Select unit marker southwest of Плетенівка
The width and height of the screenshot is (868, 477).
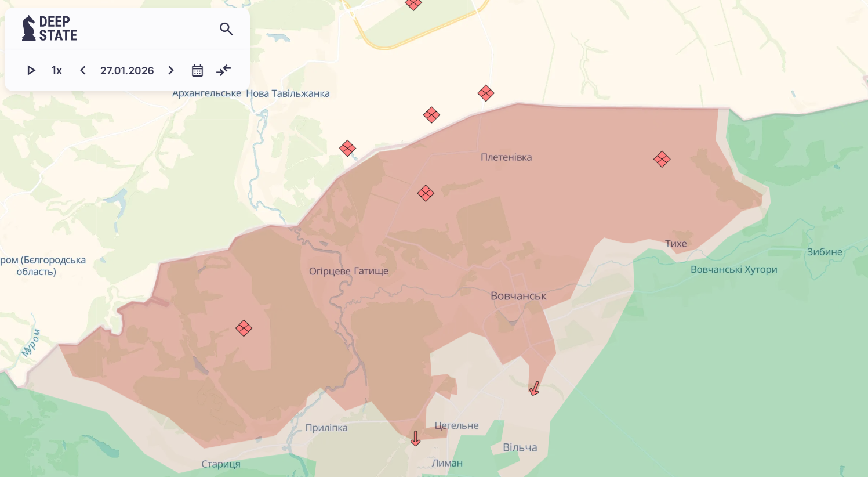pyautogui.click(x=426, y=193)
